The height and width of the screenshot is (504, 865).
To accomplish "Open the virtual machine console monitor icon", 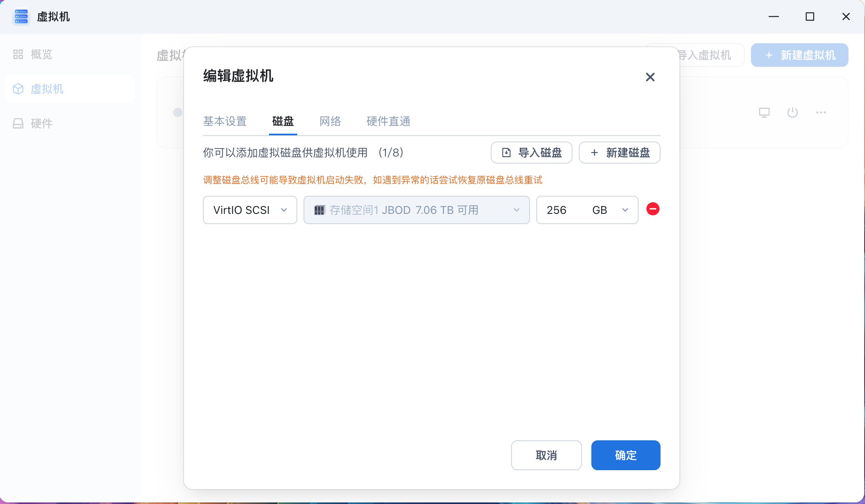I will point(764,112).
